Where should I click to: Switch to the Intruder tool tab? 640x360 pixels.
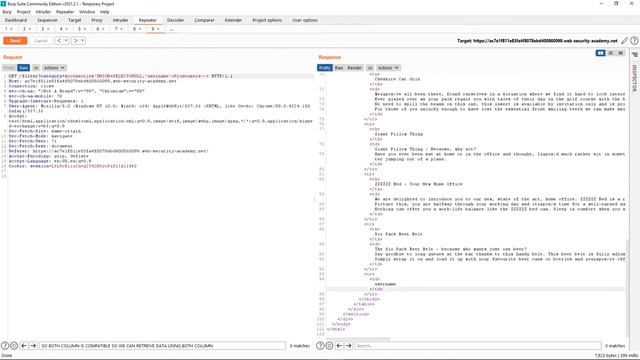click(x=120, y=20)
